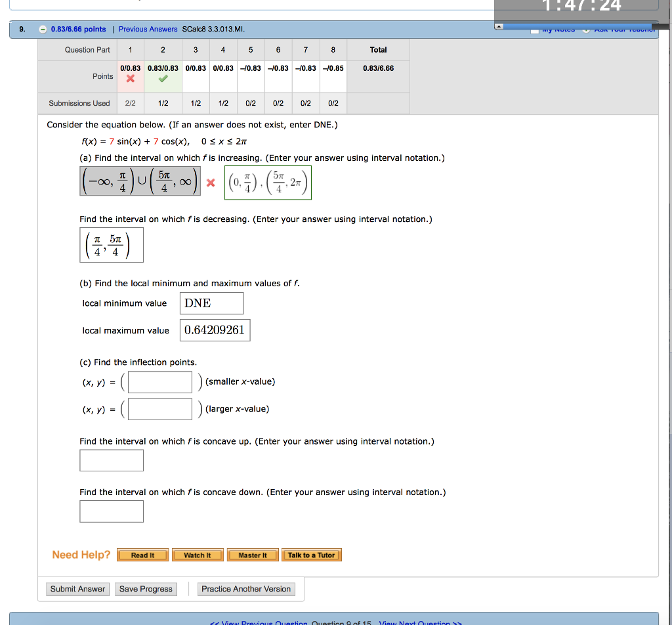Click the increasing-interval answer field

[140, 181]
